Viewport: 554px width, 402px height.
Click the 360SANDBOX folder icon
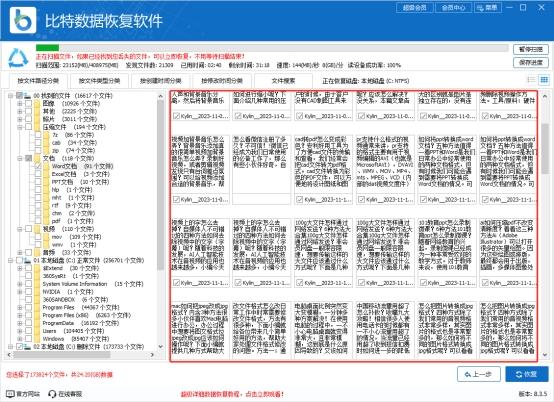tap(37, 300)
